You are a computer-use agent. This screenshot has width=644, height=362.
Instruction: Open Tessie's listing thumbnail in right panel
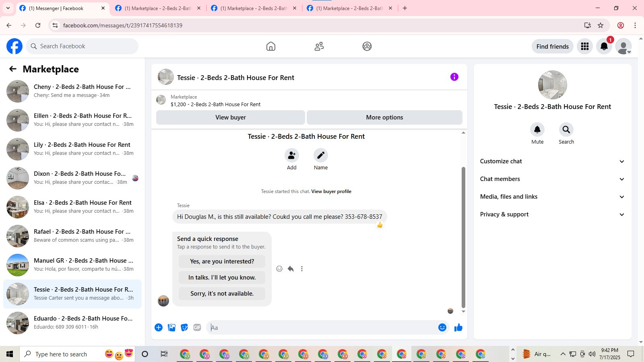[553, 85]
